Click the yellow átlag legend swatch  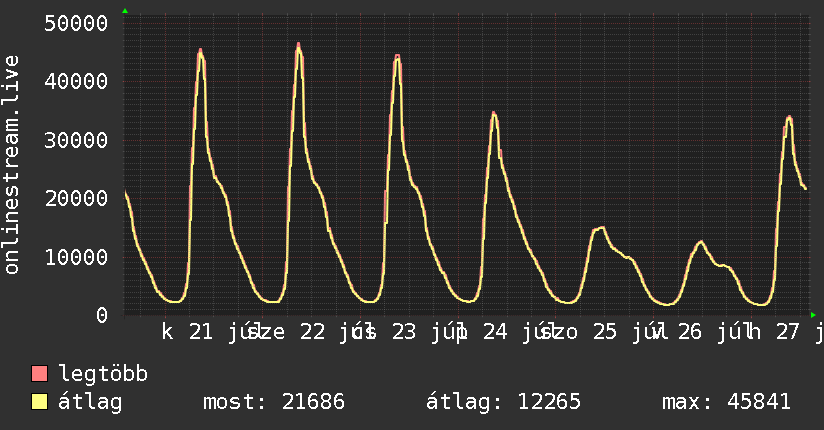(39, 401)
